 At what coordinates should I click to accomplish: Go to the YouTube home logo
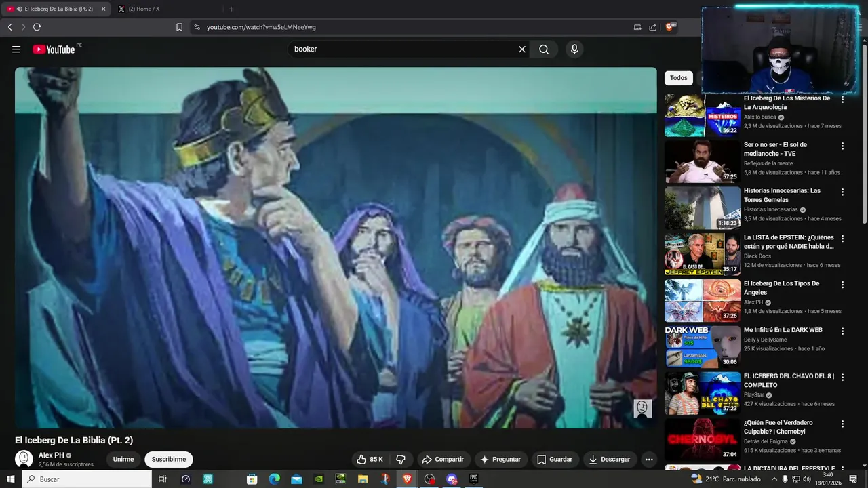tap(54, 49)
